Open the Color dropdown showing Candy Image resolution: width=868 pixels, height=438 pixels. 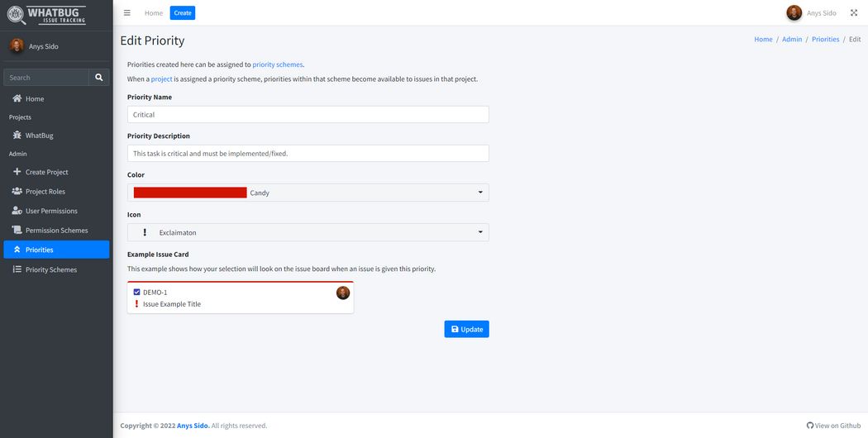tap(308, 193)
